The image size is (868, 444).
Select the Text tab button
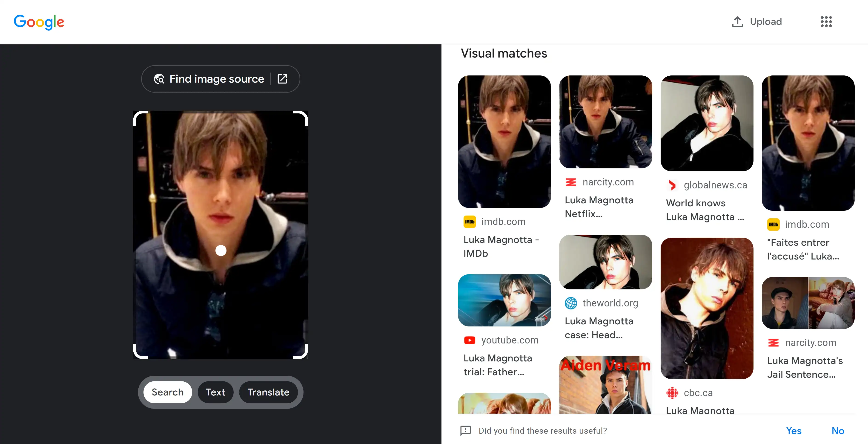[x=216, y=392]
